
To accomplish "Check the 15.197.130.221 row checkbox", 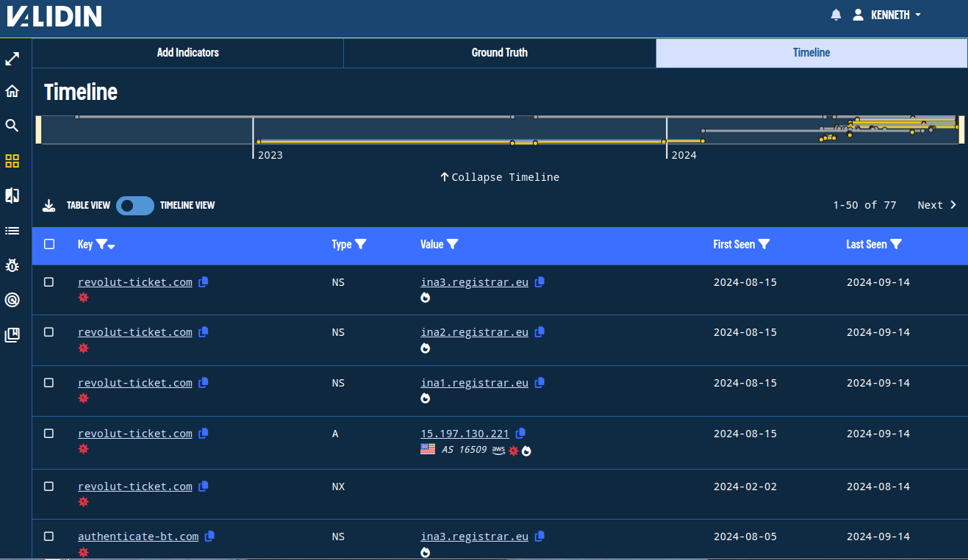I will click(49, 434).
